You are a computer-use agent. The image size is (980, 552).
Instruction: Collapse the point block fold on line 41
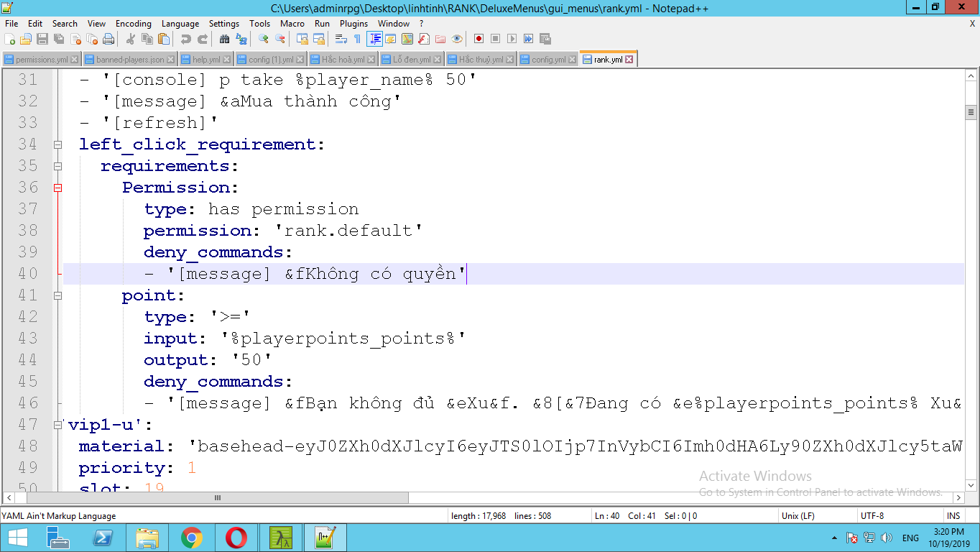[57, 295]
